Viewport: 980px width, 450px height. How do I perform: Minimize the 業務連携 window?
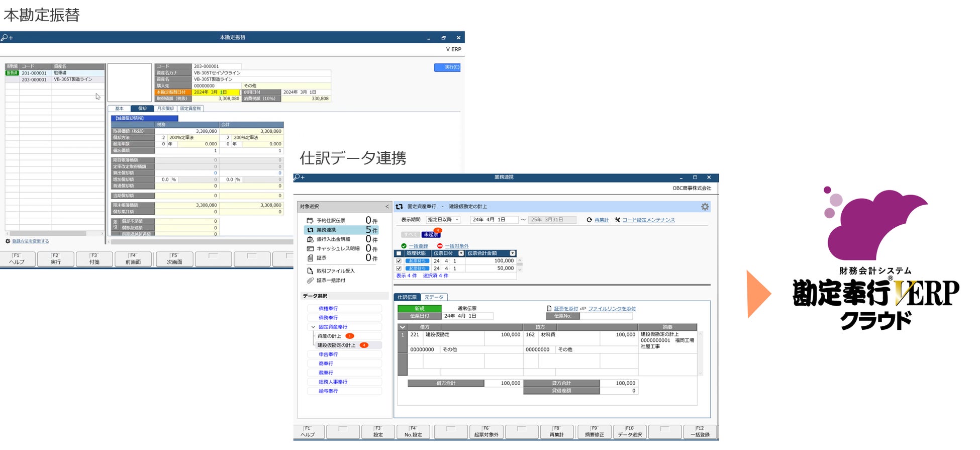coord(681,177)
